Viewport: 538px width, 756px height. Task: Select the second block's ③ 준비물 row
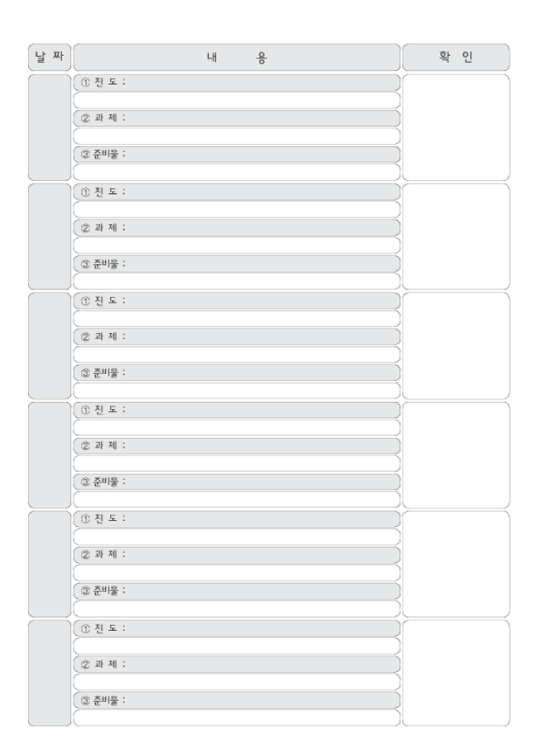(237, 264)
